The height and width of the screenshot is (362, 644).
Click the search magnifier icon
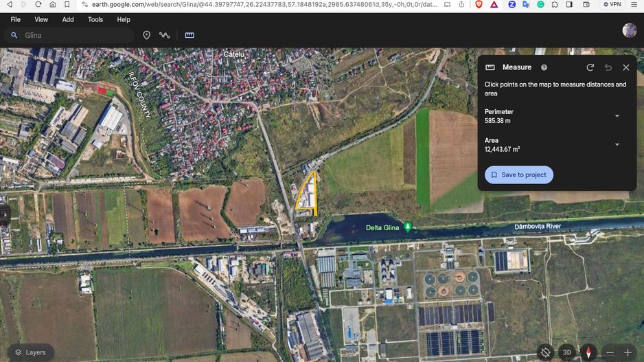click(x=14, y=35)
